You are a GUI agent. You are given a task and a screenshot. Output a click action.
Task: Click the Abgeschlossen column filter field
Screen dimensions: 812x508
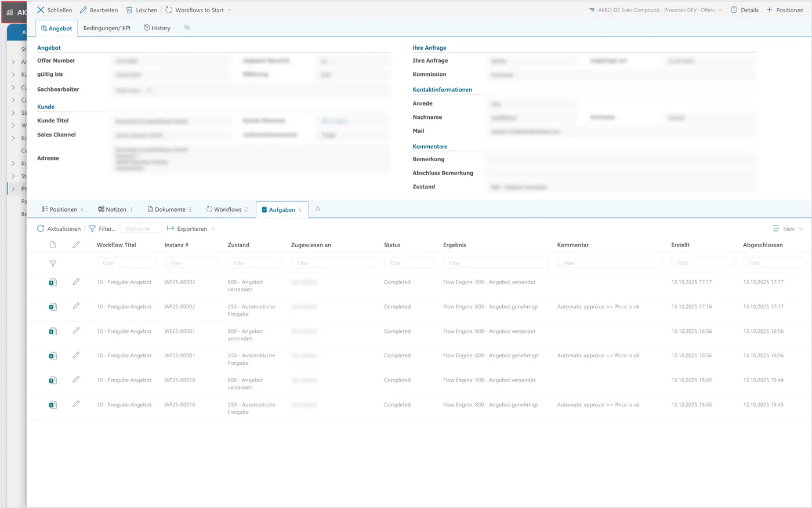tap(775, 263)
